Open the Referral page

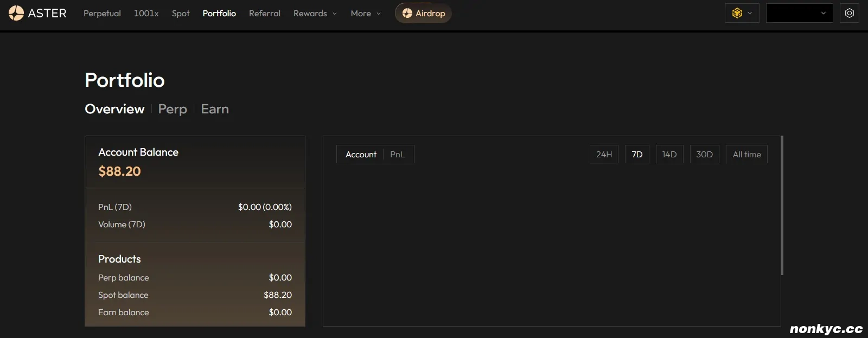[264, 13]
